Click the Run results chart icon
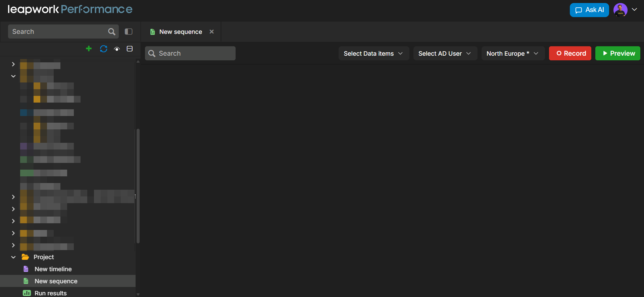This screenshot has width=644, height=297. tap(27, 293)
